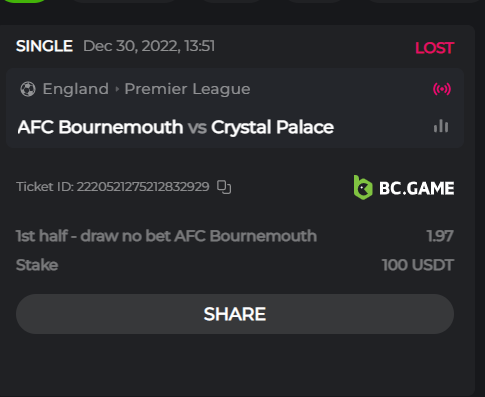Click the pink LOST status label
This screenshot has height=397, width=485.
pyautogui.click(x=434, y=48)
